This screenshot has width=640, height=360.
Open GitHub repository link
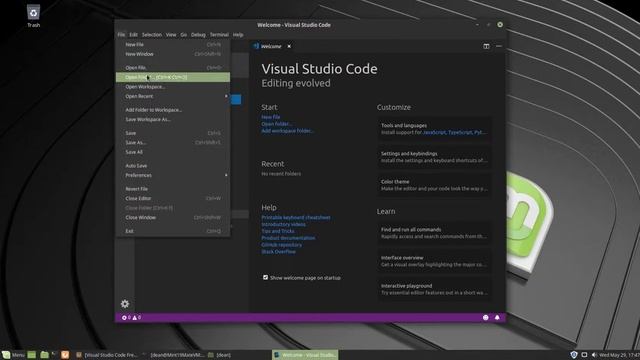click(282, 245)
